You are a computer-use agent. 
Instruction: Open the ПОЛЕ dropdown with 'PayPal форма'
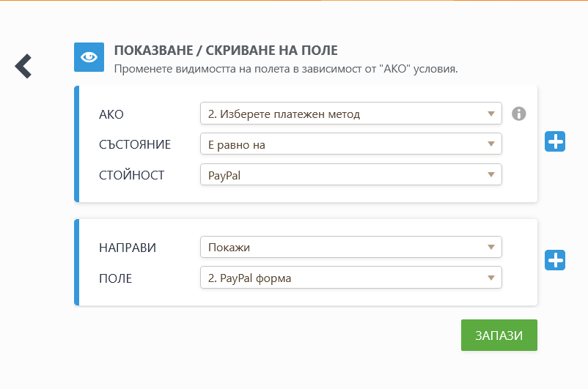[x=350, y=278]
